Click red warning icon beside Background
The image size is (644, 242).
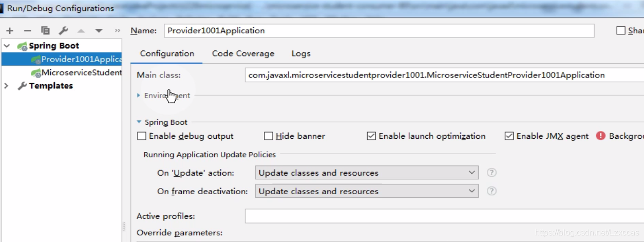coord(600,136)
